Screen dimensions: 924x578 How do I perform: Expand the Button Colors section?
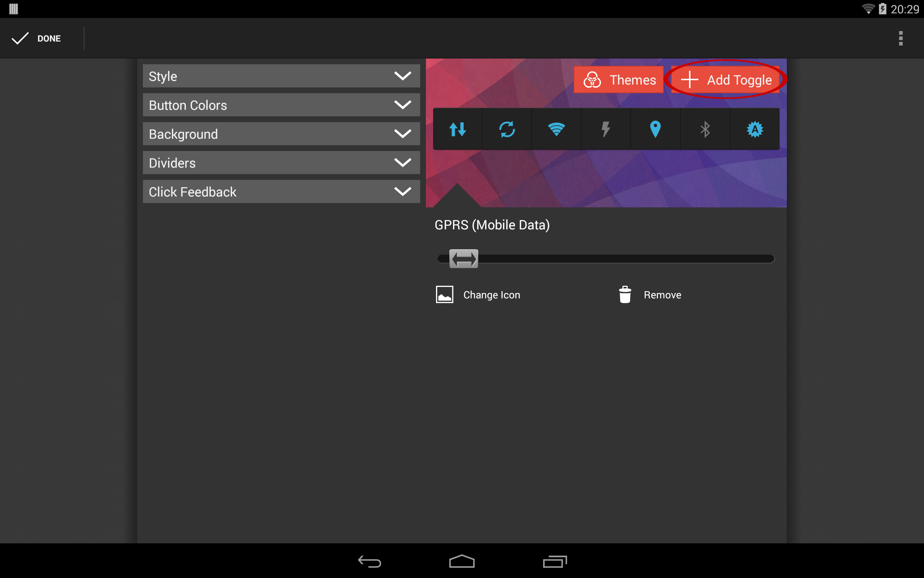pos(282,105)
